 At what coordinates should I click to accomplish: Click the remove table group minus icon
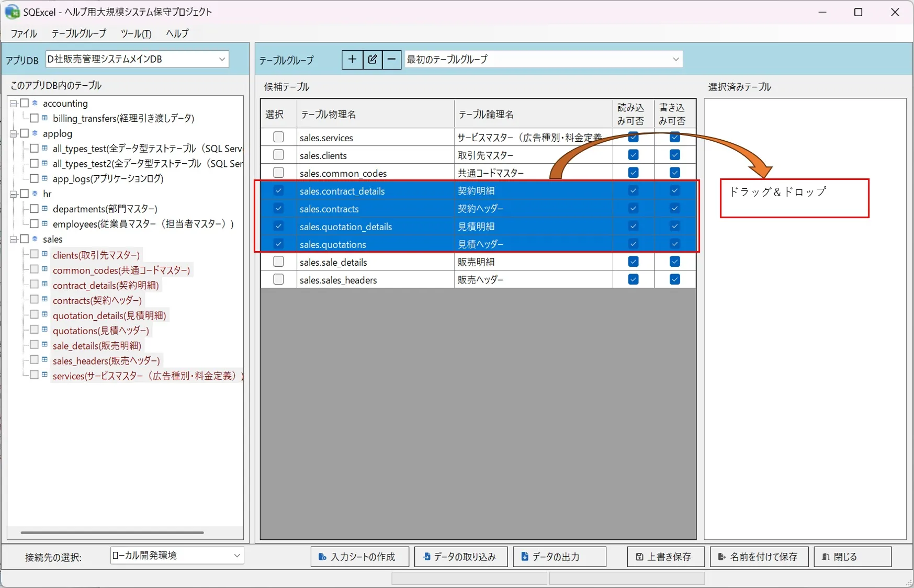coord(391,60)
